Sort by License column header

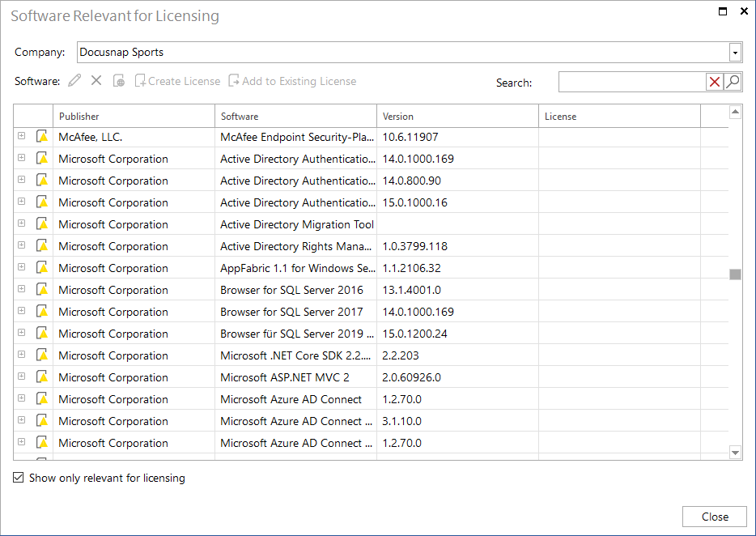[619, 117]
